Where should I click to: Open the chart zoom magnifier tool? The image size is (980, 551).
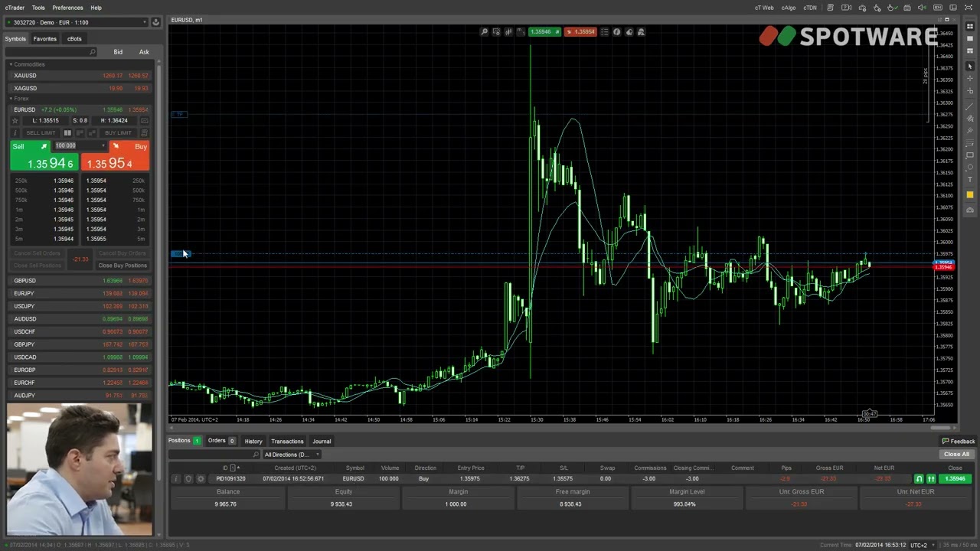coord(485,32)
